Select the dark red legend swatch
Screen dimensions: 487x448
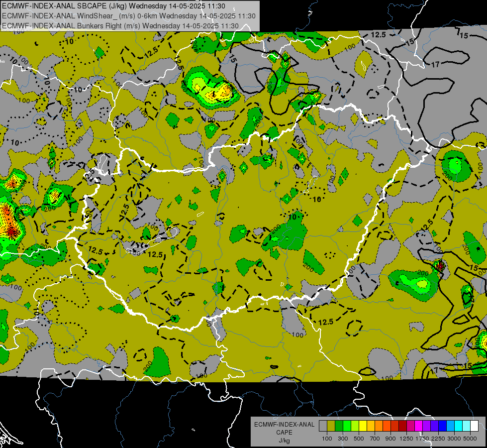pos(403,426)
